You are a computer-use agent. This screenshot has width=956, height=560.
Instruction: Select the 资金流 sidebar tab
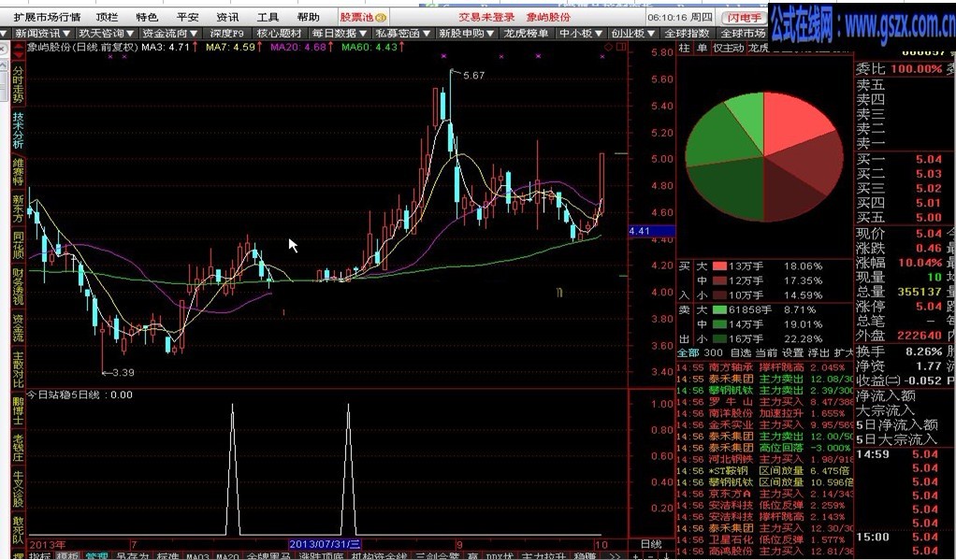pos(19,328)
